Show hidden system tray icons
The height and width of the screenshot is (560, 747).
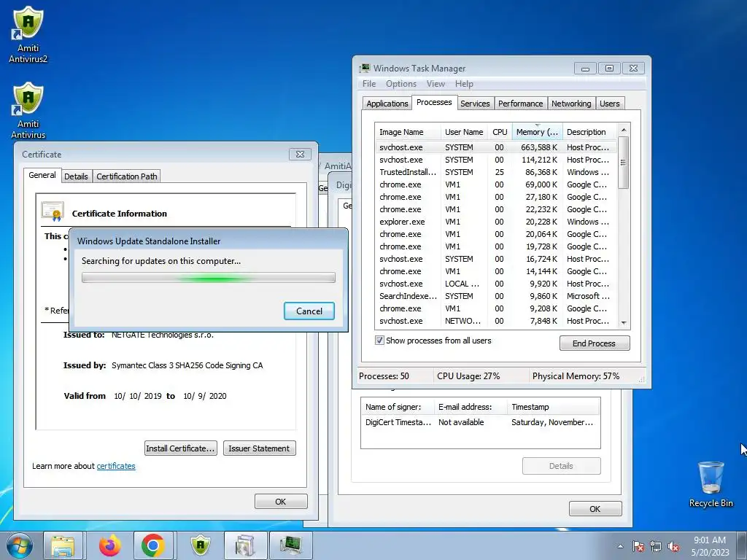pyautogui.click(x=620, y=546)
